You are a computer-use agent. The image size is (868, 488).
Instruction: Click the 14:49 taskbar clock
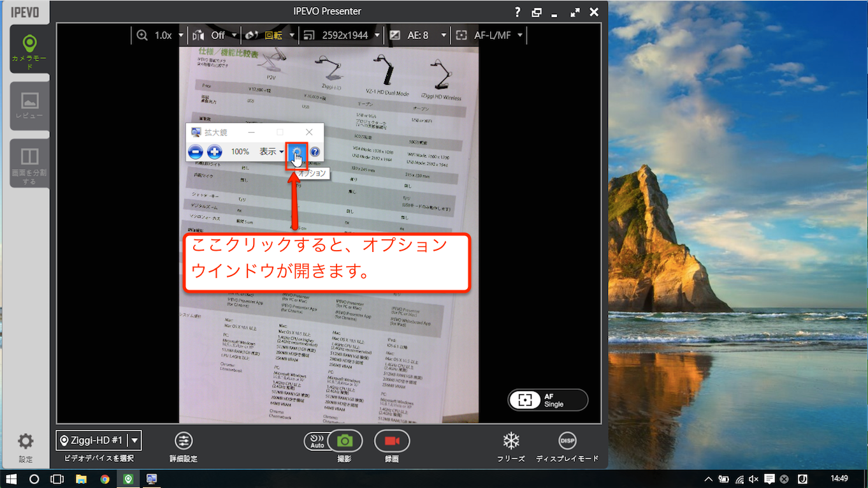[x=839, y=478]
